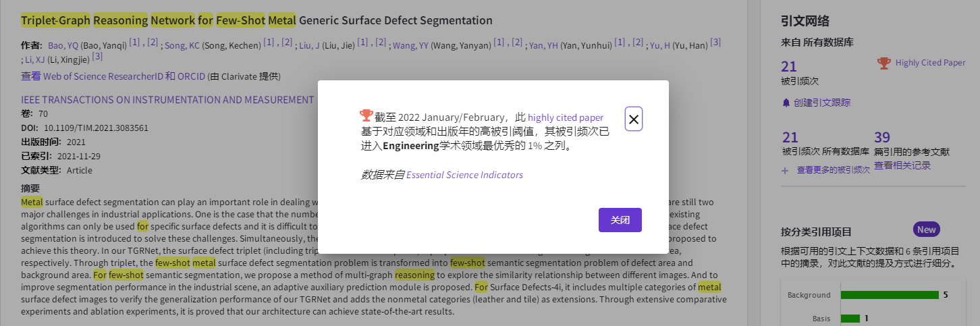Click the green Background citation bar
Viewport: 980px width, 326px height.
890,295
